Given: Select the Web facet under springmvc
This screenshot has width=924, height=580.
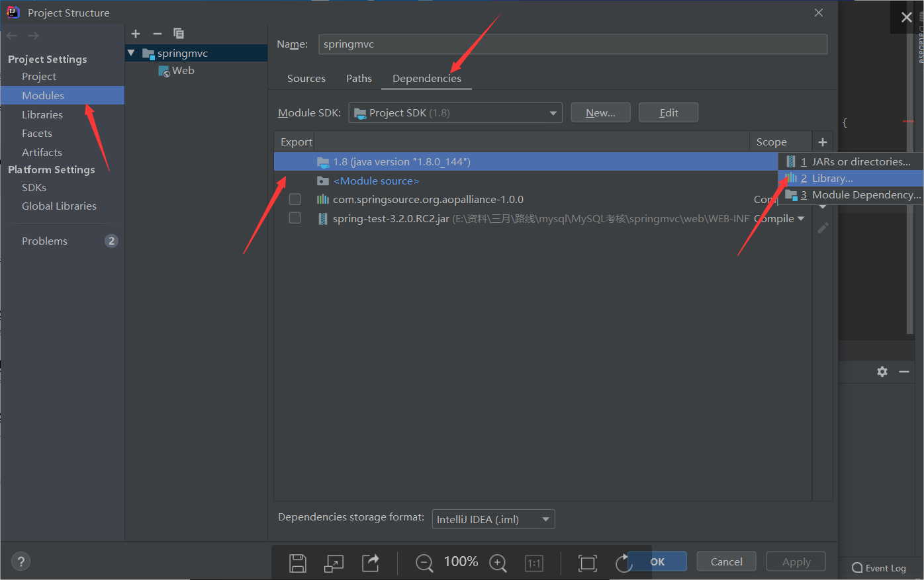Looking at the screenshot, I should pos(183,70).
